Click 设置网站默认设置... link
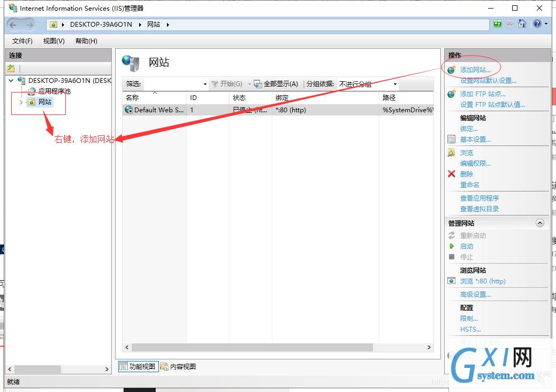Image resolution: width=556 pixels, height=392 pixels. coord(488,80)
